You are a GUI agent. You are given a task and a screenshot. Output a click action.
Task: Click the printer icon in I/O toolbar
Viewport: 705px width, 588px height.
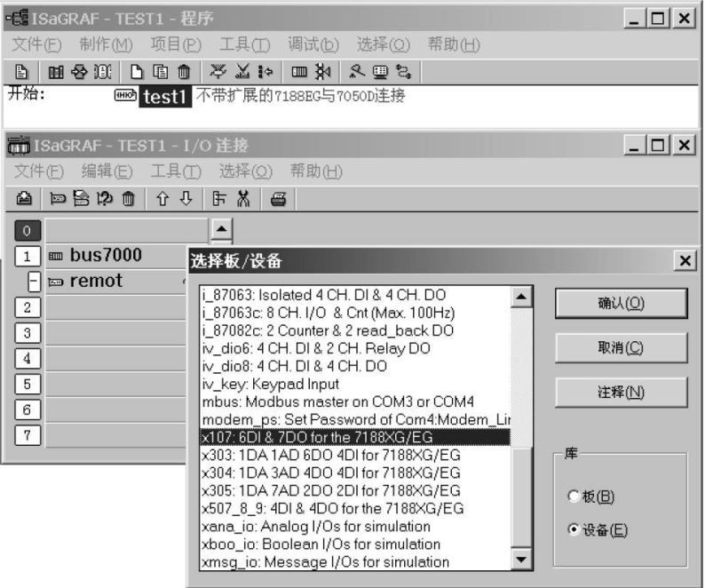[x=278, y=198]
